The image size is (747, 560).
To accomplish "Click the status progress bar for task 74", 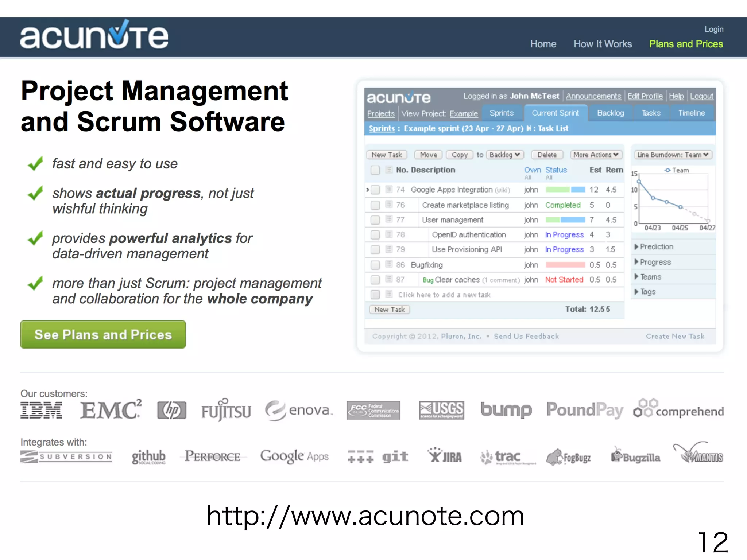I will tap(565, 190).
